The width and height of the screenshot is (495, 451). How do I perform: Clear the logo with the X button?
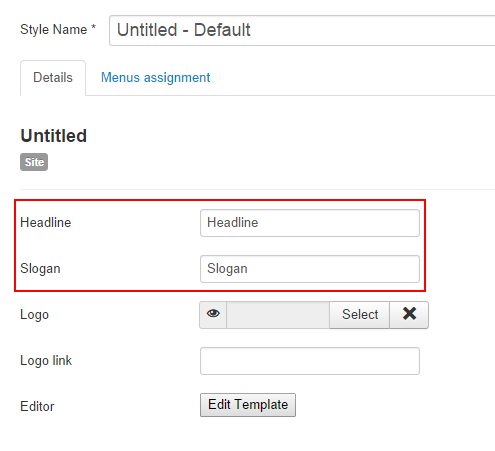pyautogui.click(x=409, y=315)
